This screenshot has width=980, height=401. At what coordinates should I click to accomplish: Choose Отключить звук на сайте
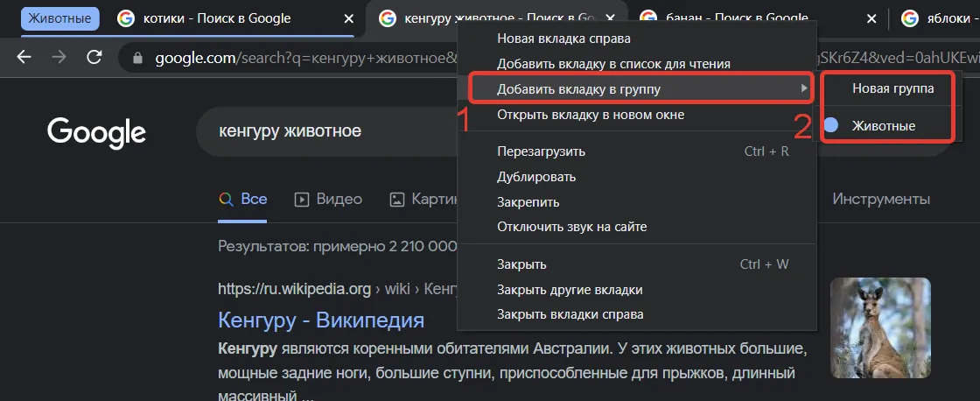pyautogui.click(x=637, y=227)
